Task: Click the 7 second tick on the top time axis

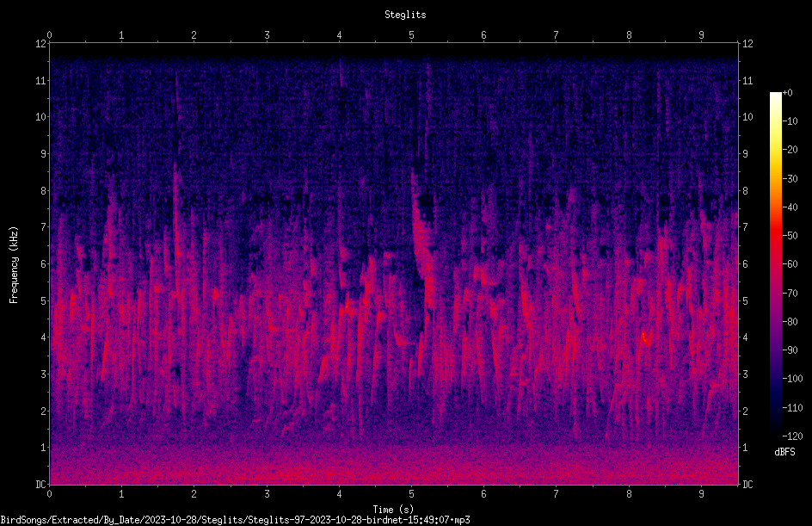Action: pos(557,35)
